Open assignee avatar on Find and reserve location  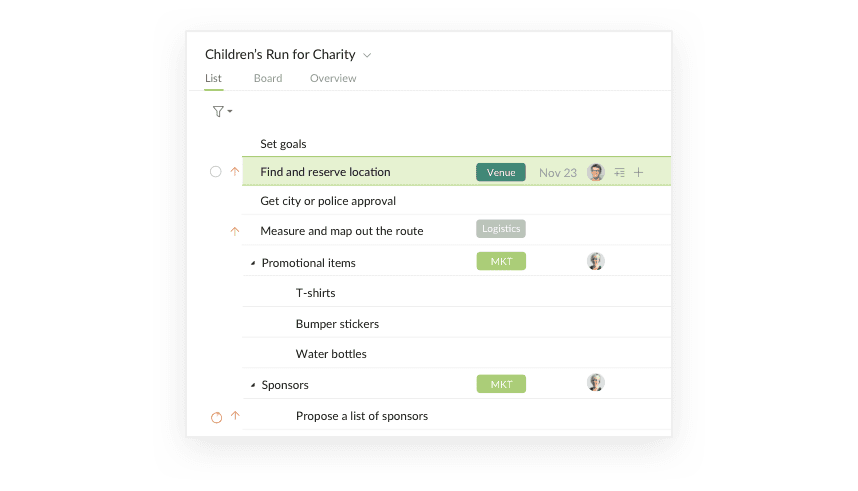595,172
